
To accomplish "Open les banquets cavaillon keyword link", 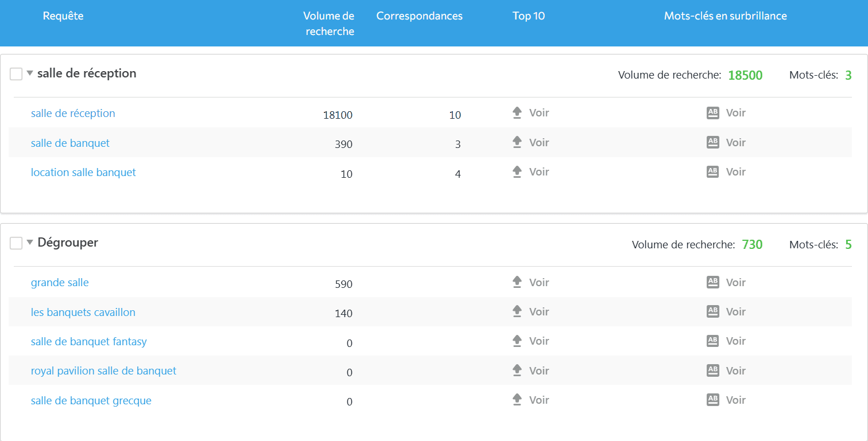I will [x=83, y=312].
